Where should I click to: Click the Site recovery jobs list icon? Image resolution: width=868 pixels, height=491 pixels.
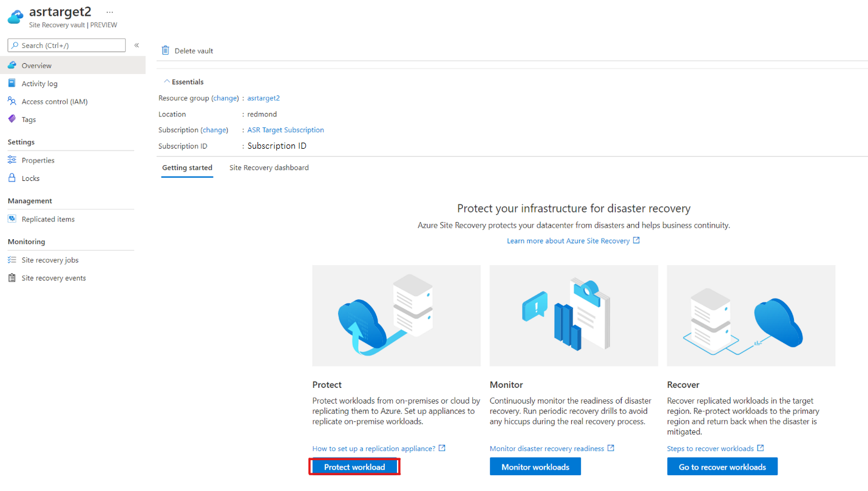click(12, 260)
